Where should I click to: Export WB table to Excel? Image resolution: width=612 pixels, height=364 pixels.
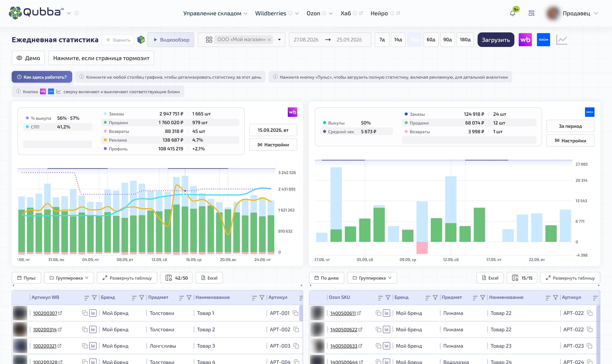pos(209,278)
